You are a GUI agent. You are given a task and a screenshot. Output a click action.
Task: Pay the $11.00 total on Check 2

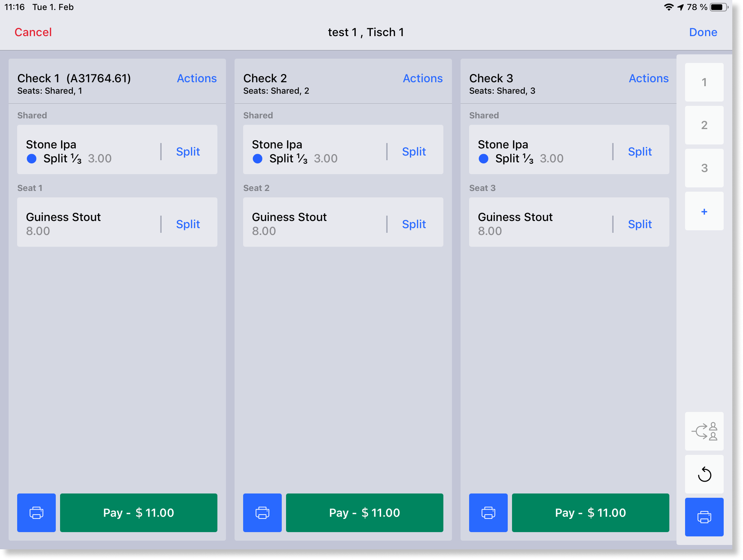pyautogui.click(x=364, y=512)
